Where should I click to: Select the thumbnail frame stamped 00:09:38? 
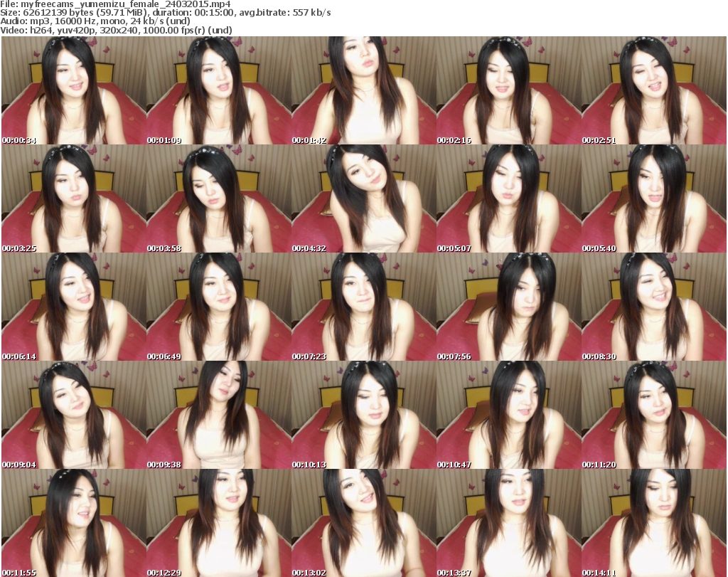tap(219, 415)
